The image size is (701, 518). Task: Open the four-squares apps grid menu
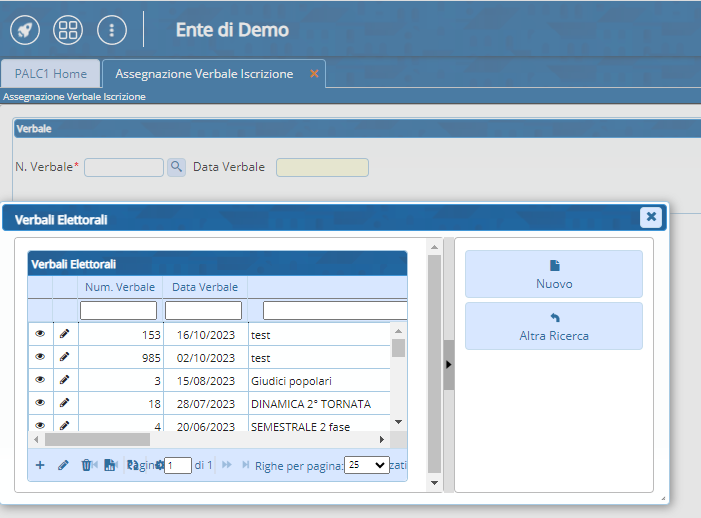[68, 30]
